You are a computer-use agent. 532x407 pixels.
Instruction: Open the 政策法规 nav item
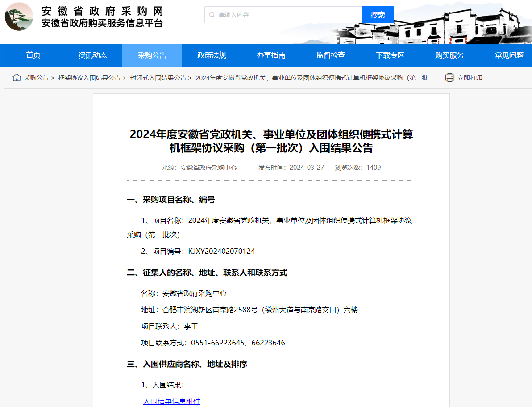[x=212, y=55]
